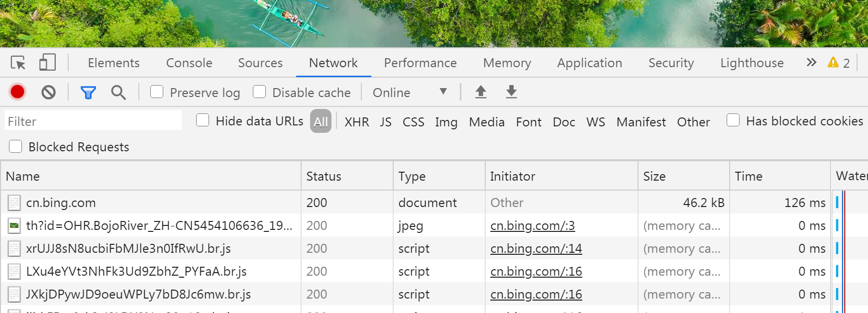The image size is (868, 313).
Task: Sort requests by Size column header
Action: click(654, 176)
